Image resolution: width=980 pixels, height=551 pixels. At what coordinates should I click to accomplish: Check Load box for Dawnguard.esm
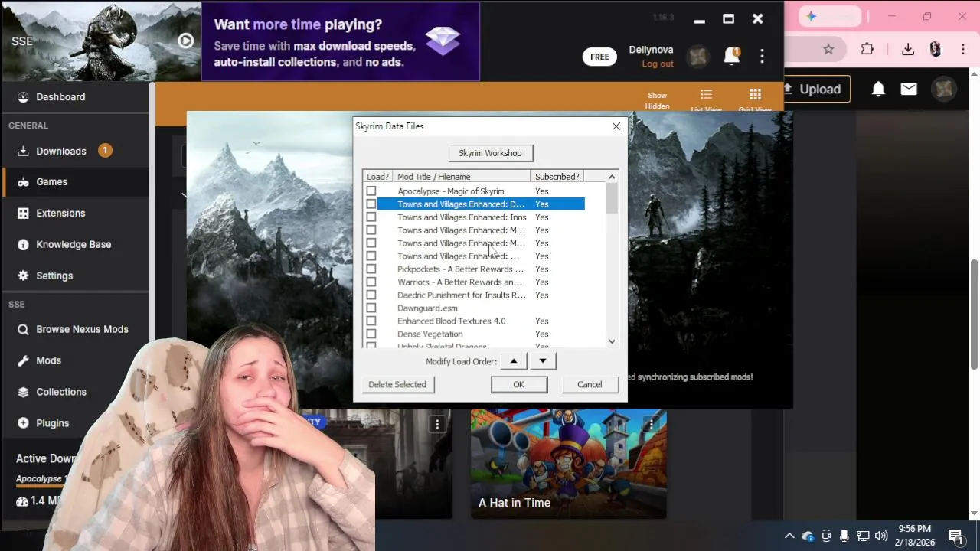[x=371, y=308]
